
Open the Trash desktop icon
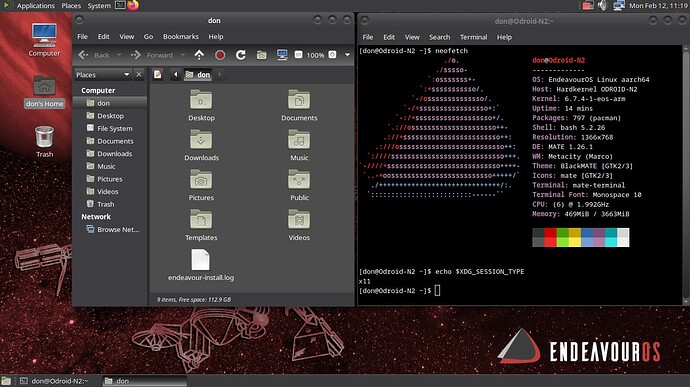tap(44, 141)
